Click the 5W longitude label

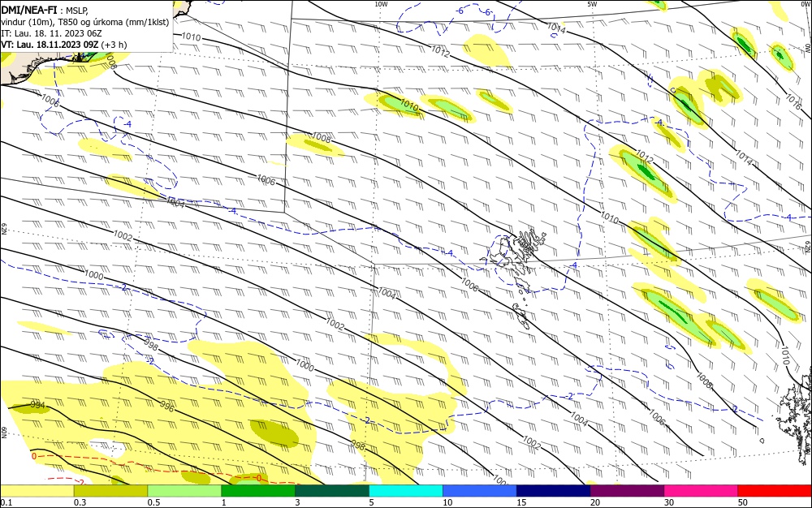coord(592,4)
